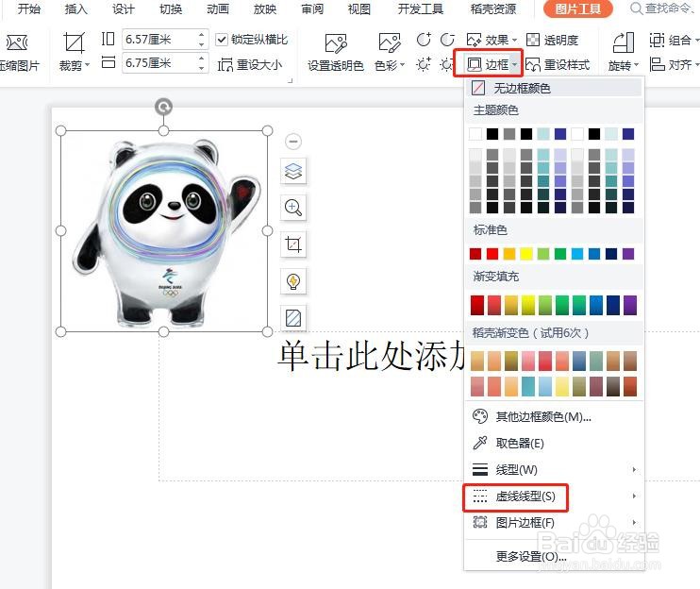Select the Picture Tools (图片工具) tab
Screen dimensions: 700x589
click(x=577, y=8)
